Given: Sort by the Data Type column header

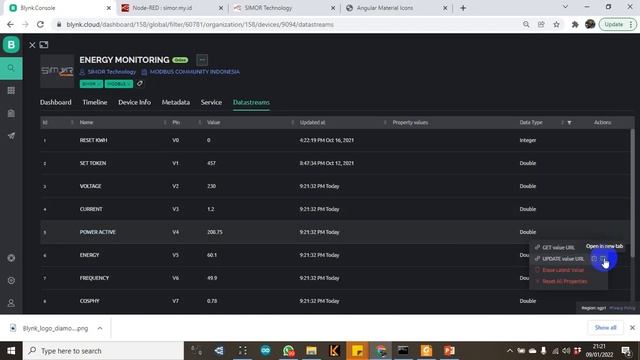Looking at the screenshot, I should (531, 122).
